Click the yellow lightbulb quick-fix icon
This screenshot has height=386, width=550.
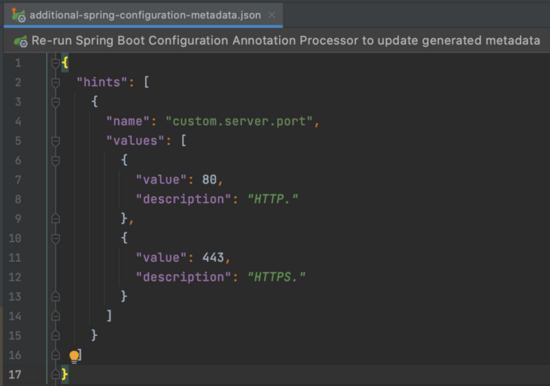tap(74, 356)
